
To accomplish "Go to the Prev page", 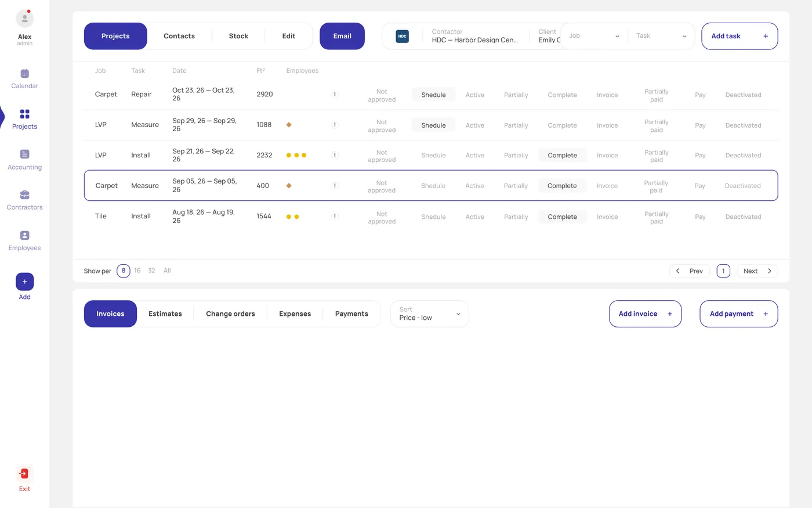I will (x=690, y=271).
